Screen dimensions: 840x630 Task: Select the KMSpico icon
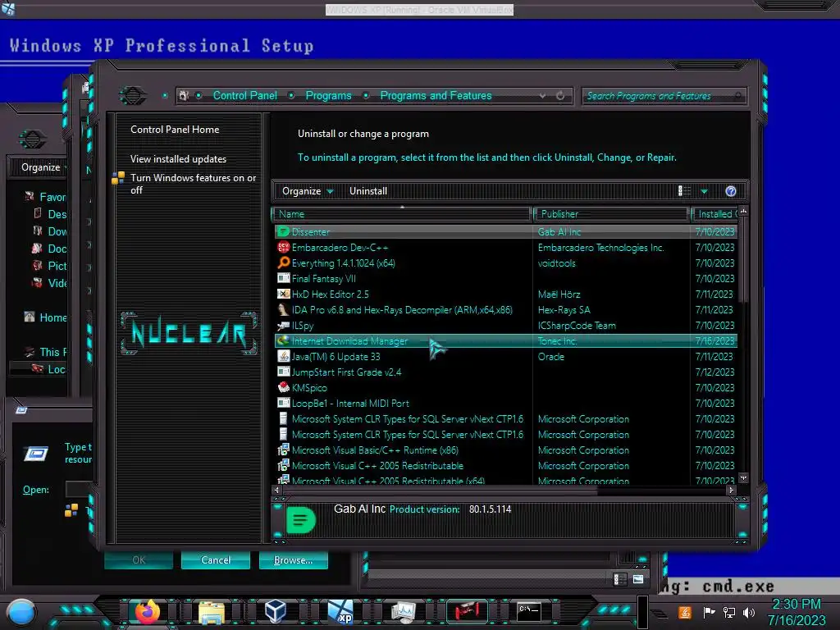tap(283, 387)
